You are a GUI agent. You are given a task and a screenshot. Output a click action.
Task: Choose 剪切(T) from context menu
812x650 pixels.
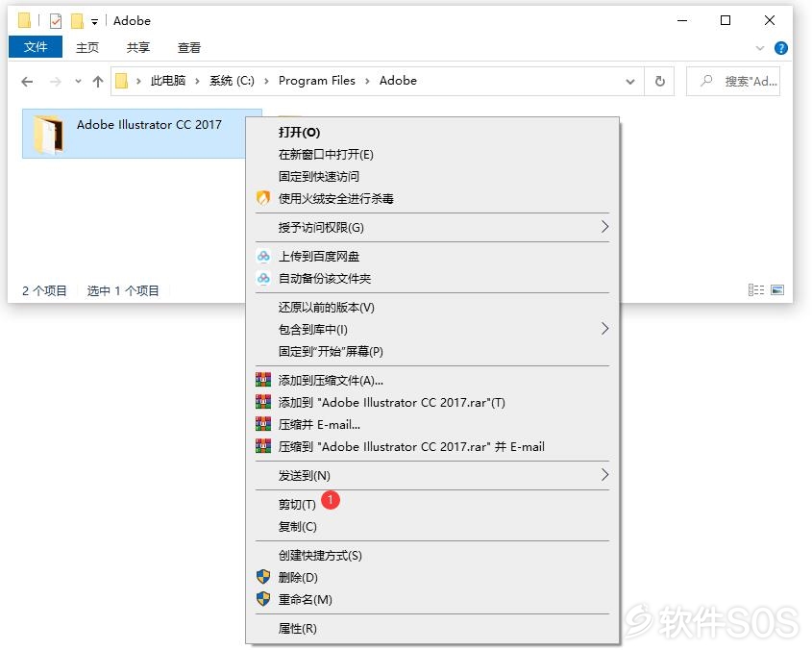(297, 505)
